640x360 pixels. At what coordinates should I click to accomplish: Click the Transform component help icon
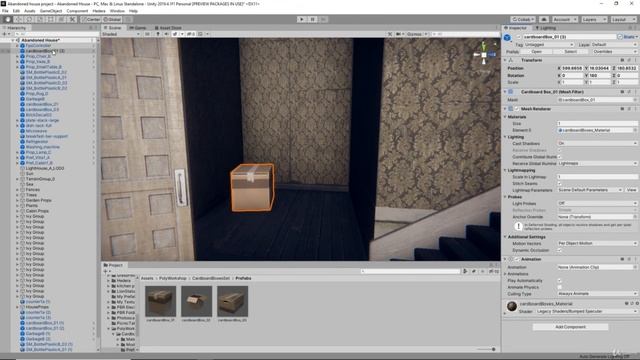(622, 60)
